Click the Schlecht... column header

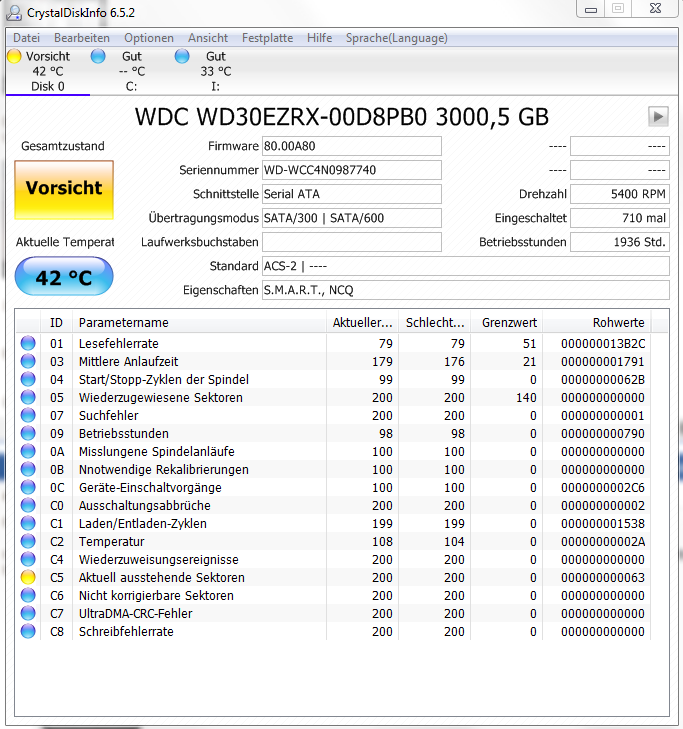tap(434, 323)
